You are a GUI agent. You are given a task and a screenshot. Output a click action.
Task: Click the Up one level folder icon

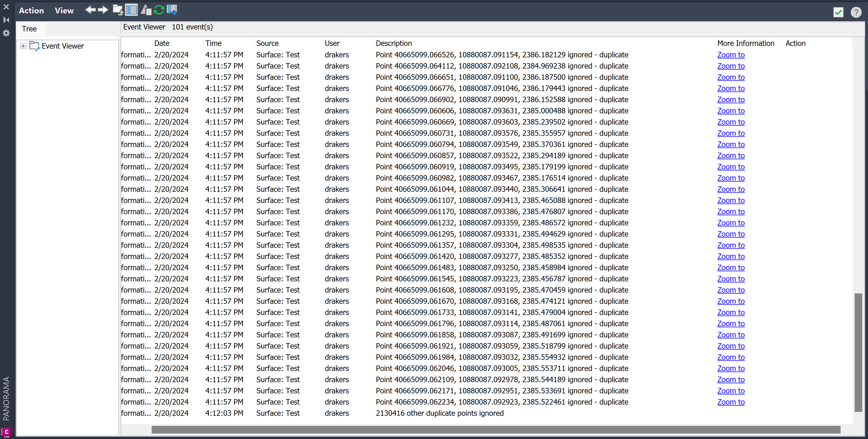[x=117, y=10]
